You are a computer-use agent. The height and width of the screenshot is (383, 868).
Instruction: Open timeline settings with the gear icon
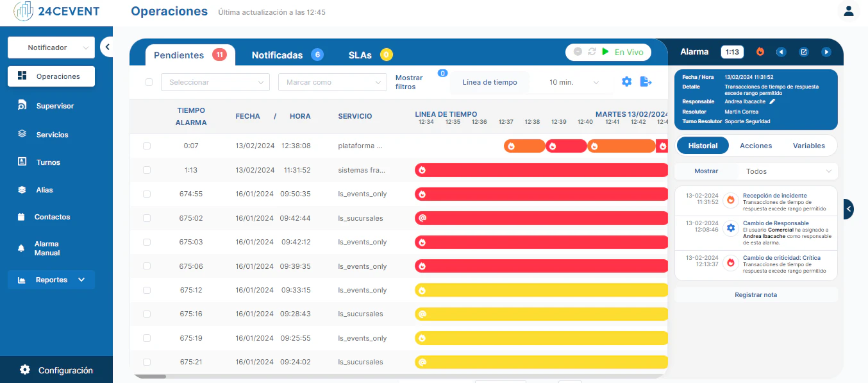coord(626,81)
